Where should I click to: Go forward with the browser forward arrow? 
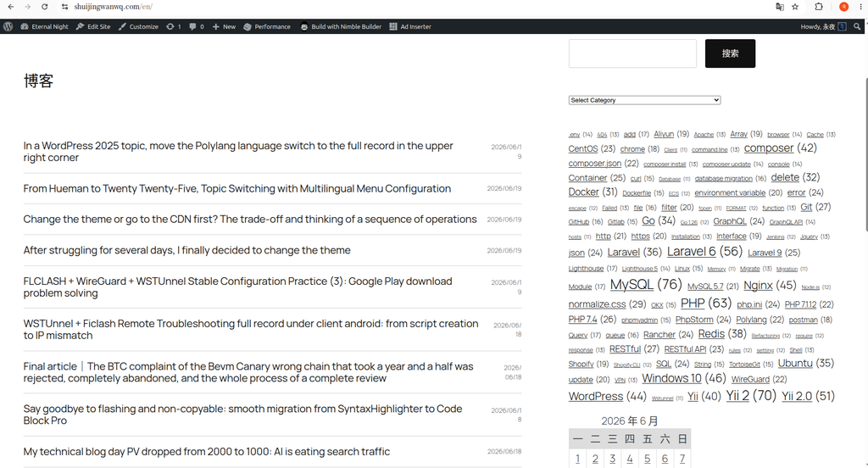27,7
